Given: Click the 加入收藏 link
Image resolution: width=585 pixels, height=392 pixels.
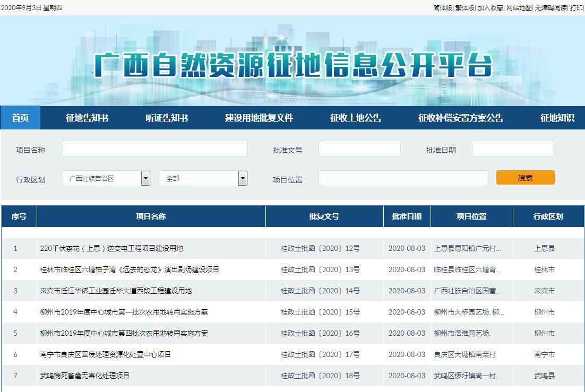Looking at the screenshot, I should tap(490, 7).
